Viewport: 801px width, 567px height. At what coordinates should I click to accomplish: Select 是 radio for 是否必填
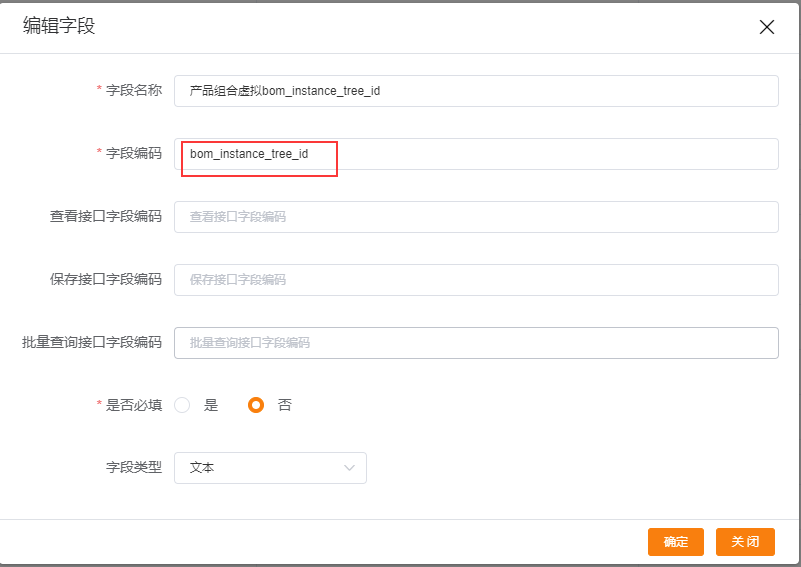coord(182,405)
